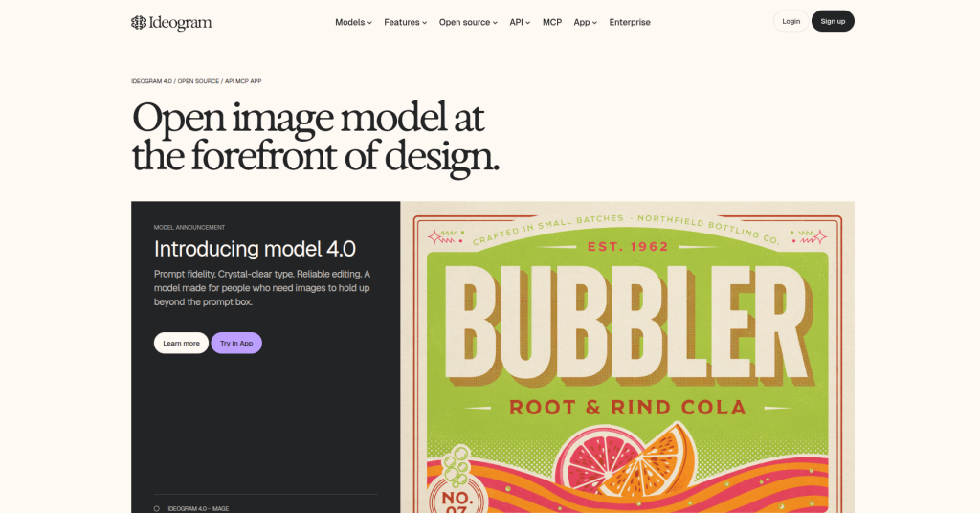This screenshot has height=513, width=980.
Task: Click the IDEOGRAM 4.0 breadcrumb text
Action: click(151, 81)
